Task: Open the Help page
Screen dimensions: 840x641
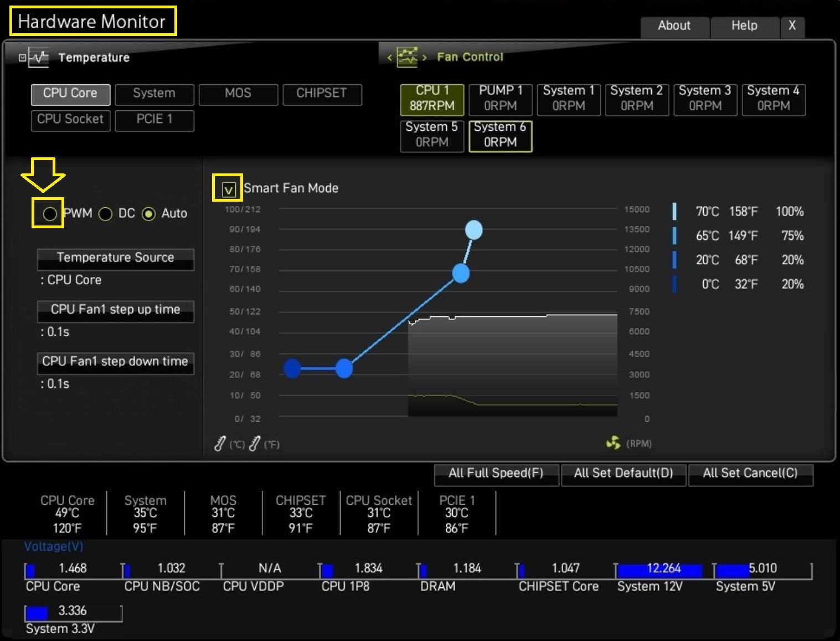Action: click(744, 26)
